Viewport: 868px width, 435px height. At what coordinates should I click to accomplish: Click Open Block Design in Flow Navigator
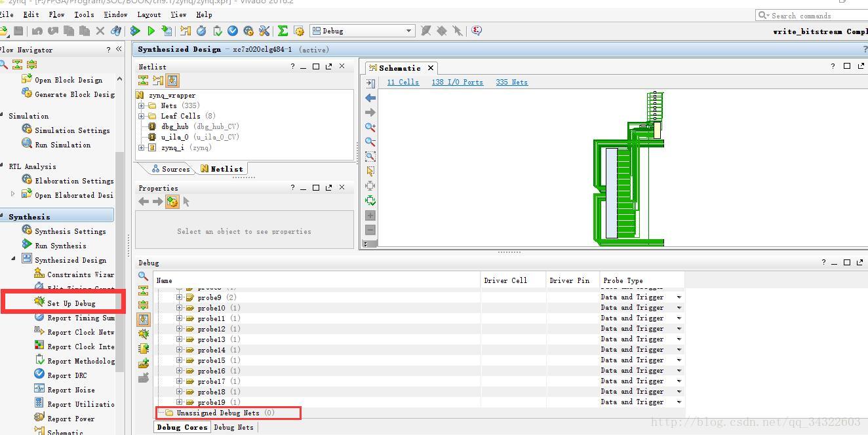click(68, 80)
